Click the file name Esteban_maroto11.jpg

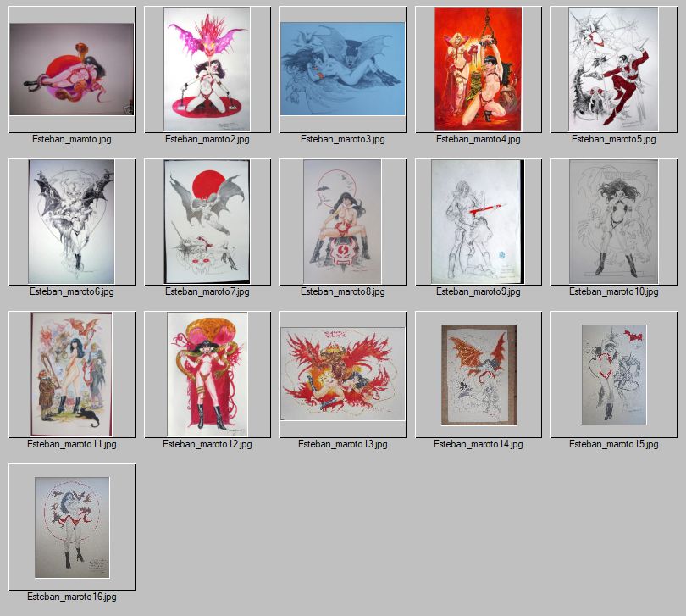pyautogui.click(x=72, y=444)
